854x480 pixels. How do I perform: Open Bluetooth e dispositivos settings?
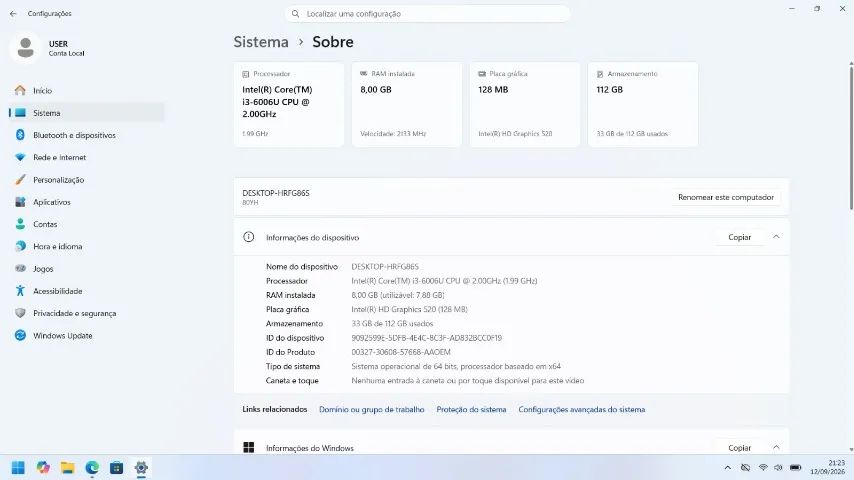[x=87, y=135]
